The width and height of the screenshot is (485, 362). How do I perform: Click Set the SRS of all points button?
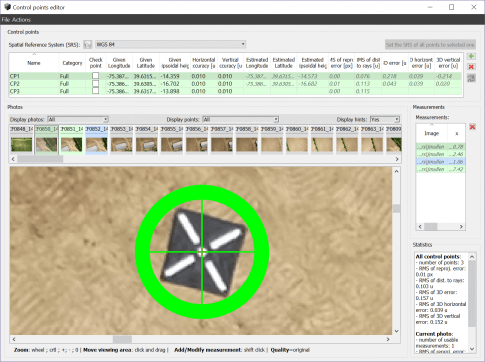(x=430, y=45)
